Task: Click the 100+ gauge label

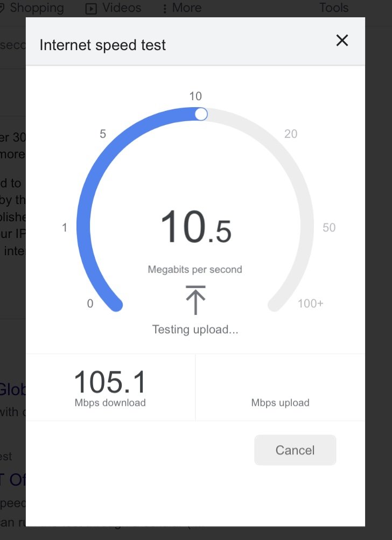Action: pyautogui.click(x=310, y=304)
